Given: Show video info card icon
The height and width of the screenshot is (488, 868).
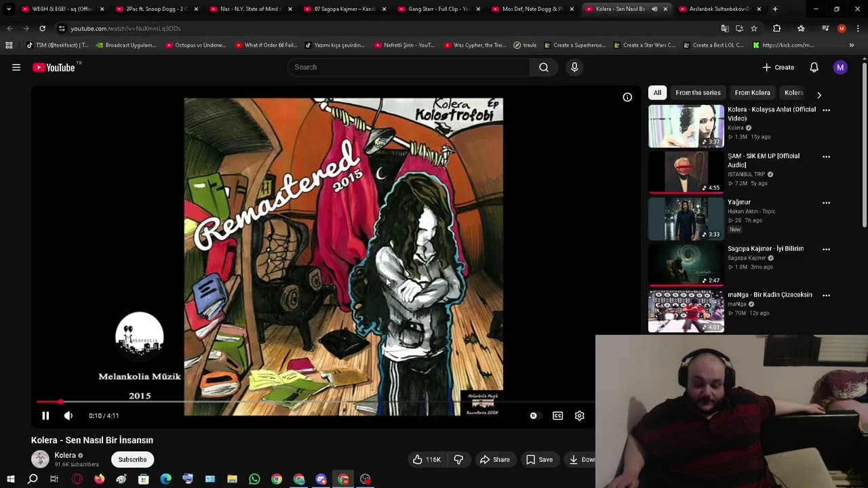Looking at the screenshot, I should [627, 97].
